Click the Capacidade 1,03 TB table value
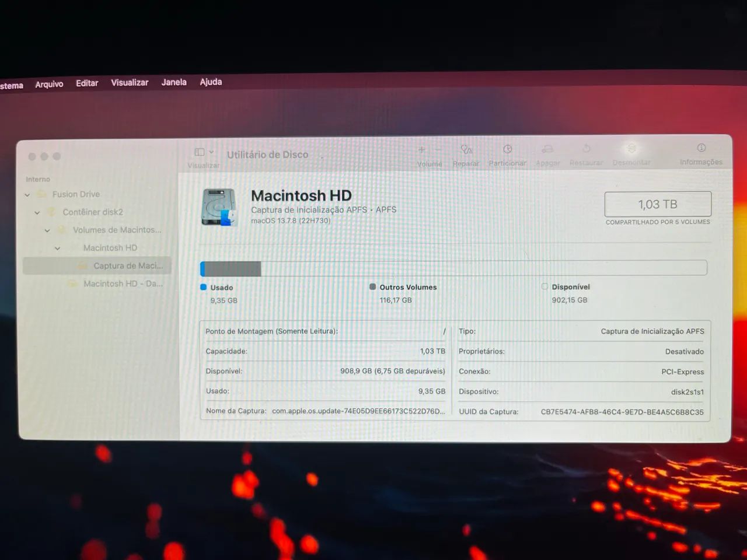This screenshot has width=747, height=560. [432, 351]
